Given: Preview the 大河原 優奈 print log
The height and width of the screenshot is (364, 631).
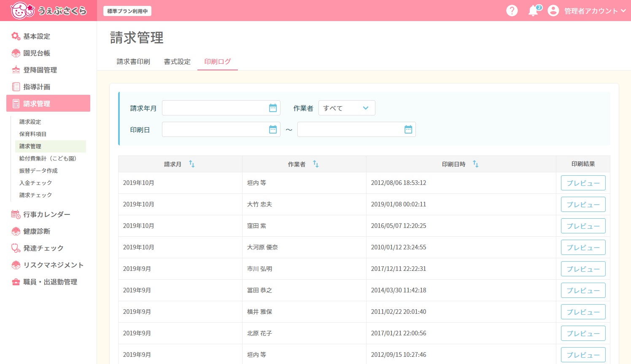Looking at the screenshot, I should click(x=583, y=247).
